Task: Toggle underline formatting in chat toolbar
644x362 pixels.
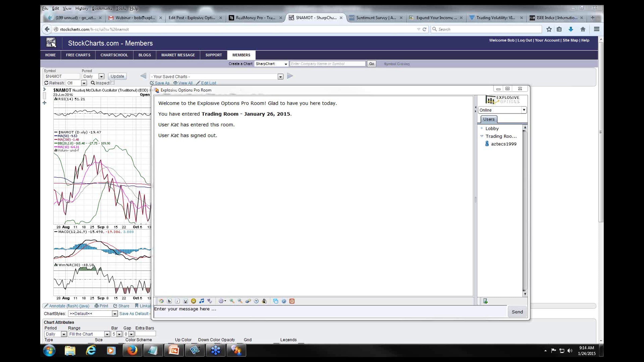Action: (185, 301)
